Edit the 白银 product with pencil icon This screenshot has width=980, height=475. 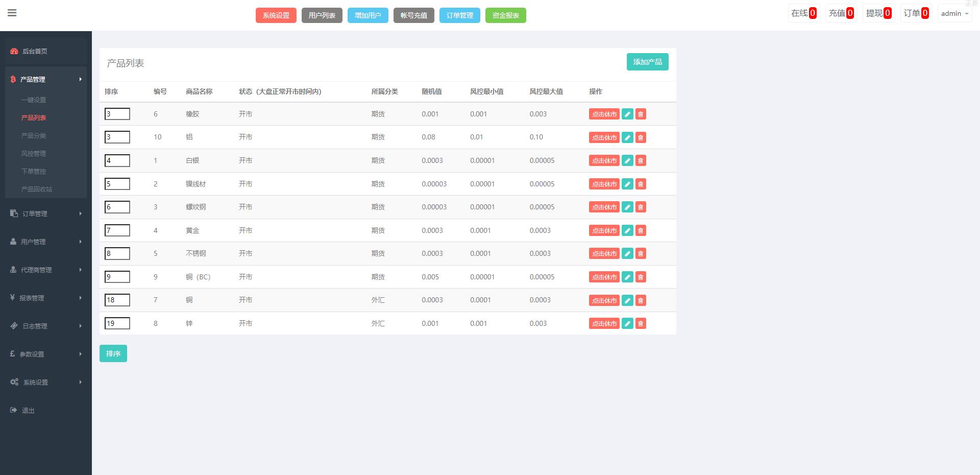point(627,161)
